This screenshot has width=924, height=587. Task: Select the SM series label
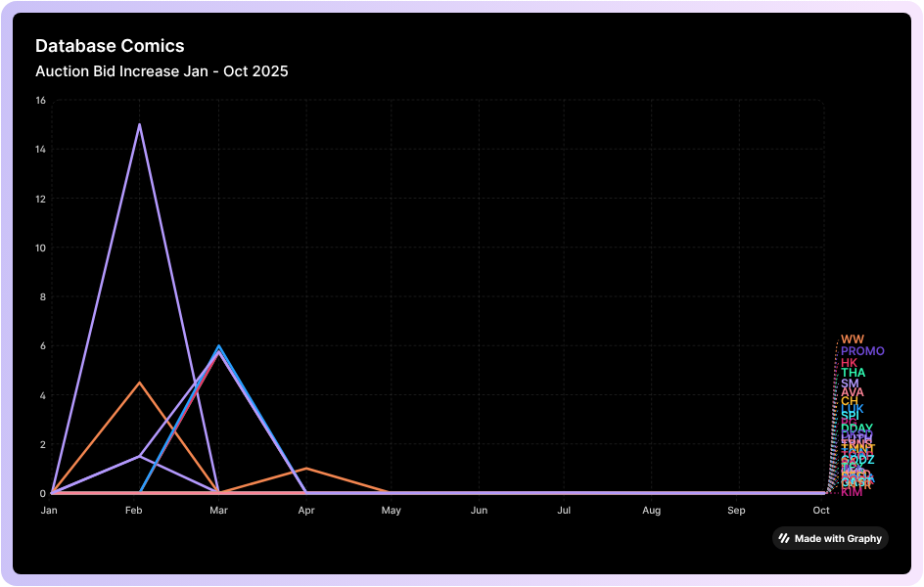point(850,384)
